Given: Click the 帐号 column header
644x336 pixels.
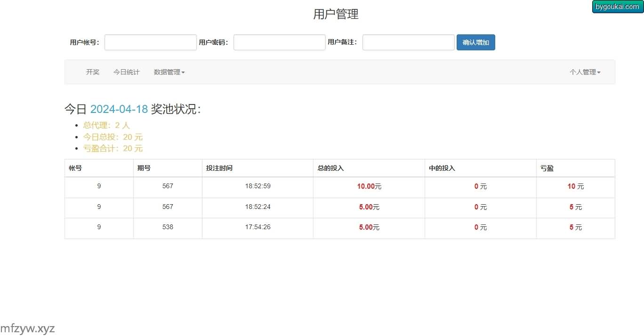Looking at the screenshot, I should (75, 168).
